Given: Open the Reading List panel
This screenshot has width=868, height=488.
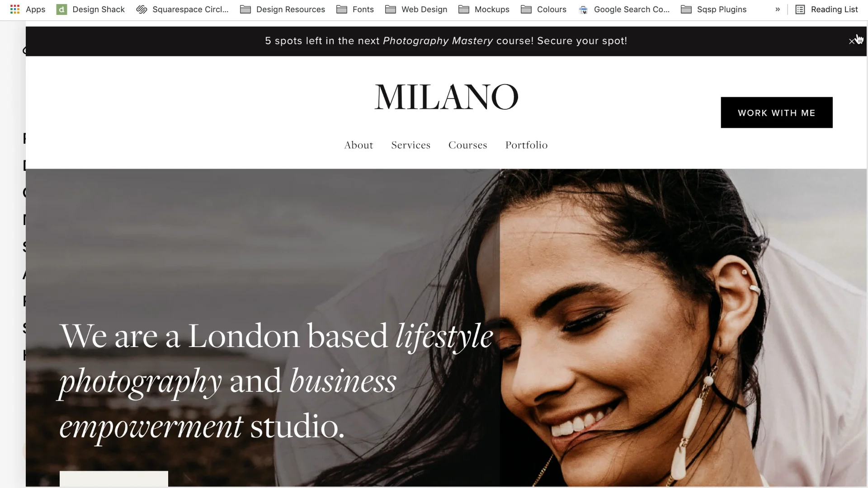Looking at the screenshot, I should [826, 9].
